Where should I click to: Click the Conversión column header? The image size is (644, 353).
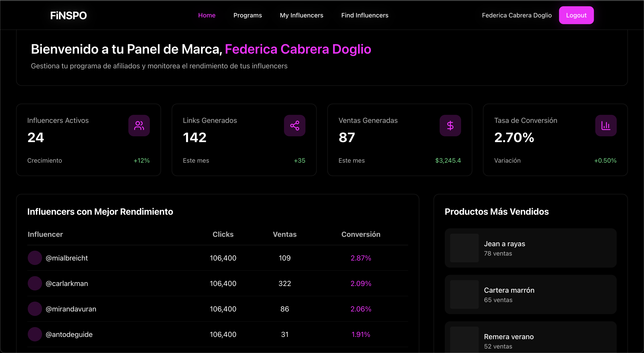(361, 234)
